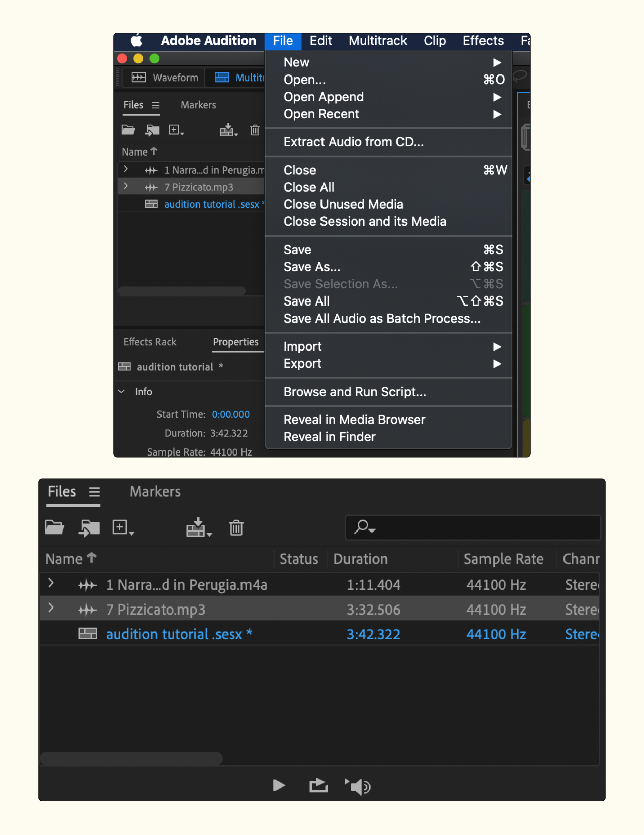The width and height of the screenshot is (644, 835).
Task: Choose Reveal in Finder
Action: [388, 437]
